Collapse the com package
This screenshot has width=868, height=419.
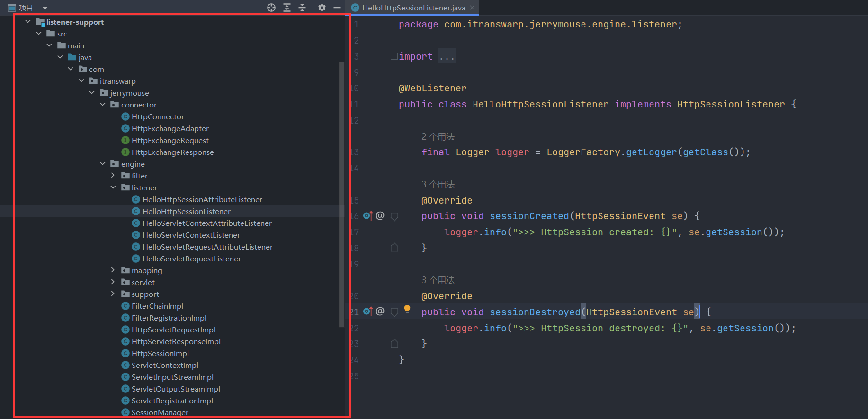71,69
